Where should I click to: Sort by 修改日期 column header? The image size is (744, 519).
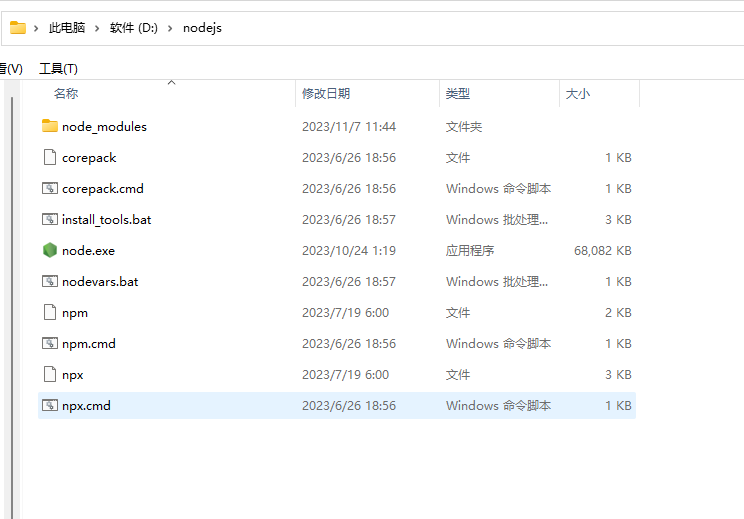tap(326, 93)
